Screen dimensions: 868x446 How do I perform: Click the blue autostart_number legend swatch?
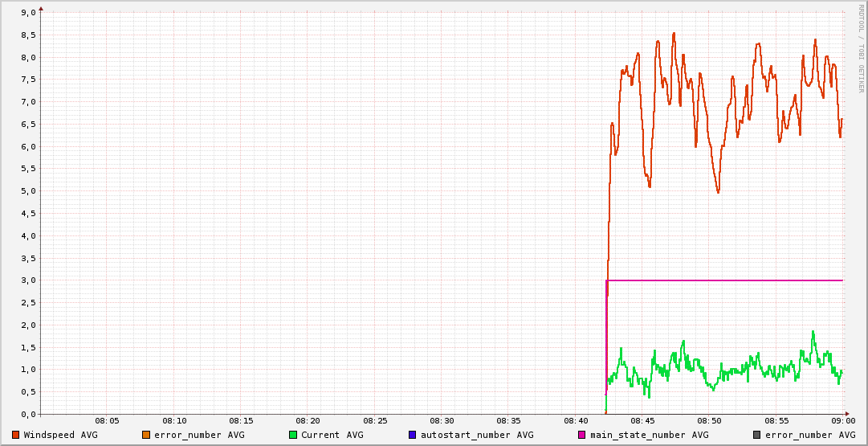413,435
